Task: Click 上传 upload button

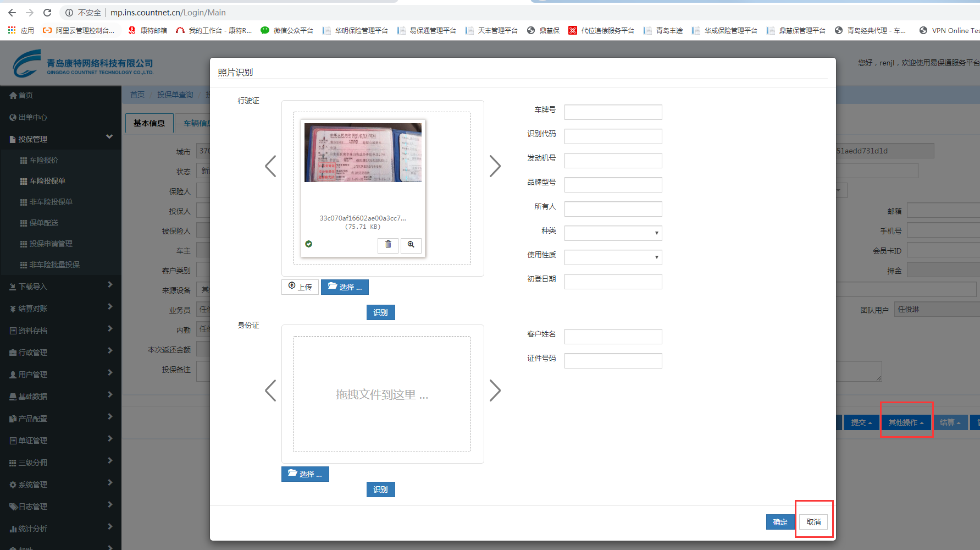Action: click(x=300, y=287)
